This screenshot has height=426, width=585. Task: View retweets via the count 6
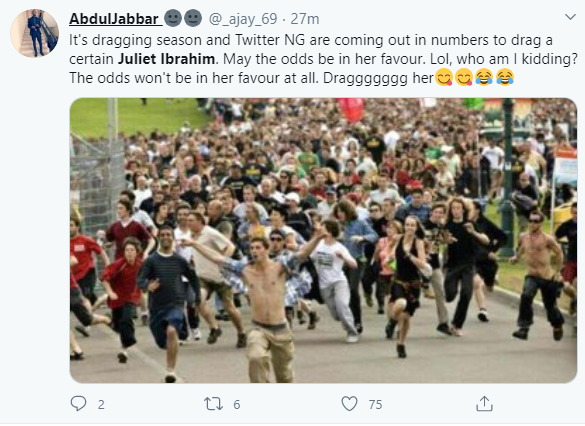click(x=237, y=404)
